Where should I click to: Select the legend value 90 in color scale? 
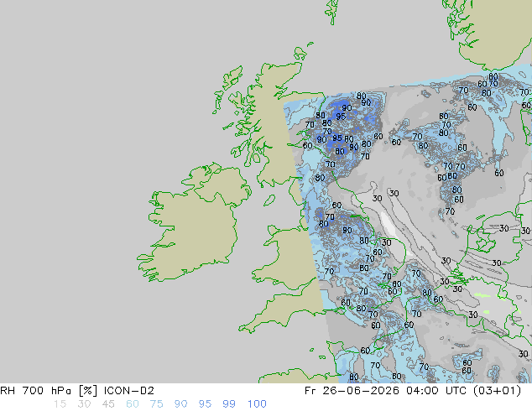pyautogui.click(x=180, y=404)
